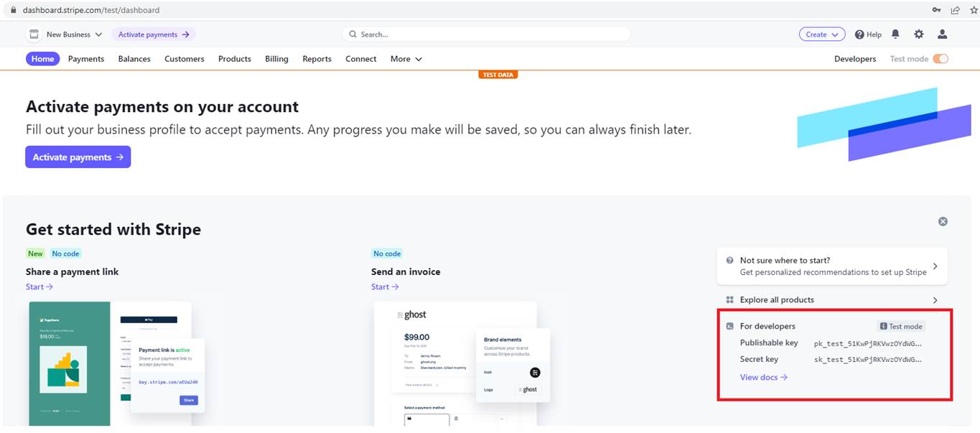Click the notifications bell icon
This screenshot has height=433, width=980.
click(895, 34)
